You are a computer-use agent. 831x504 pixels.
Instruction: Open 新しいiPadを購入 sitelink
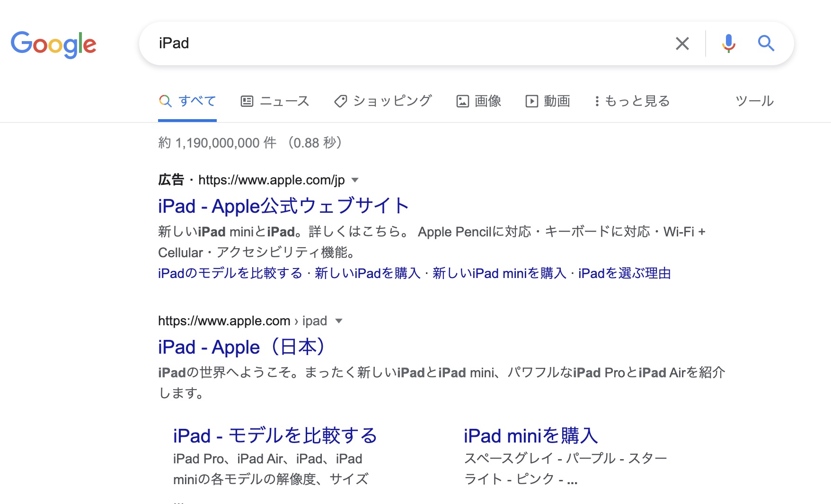pos(368,273)
